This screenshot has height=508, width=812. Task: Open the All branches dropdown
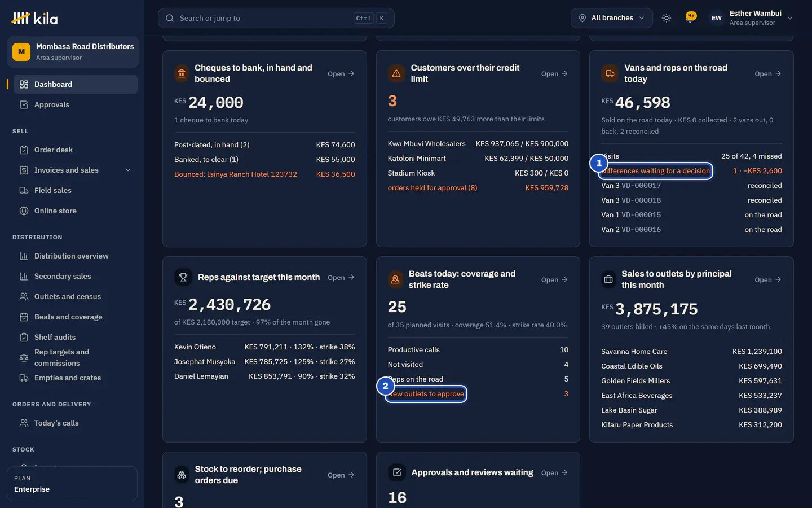(612, 18)
